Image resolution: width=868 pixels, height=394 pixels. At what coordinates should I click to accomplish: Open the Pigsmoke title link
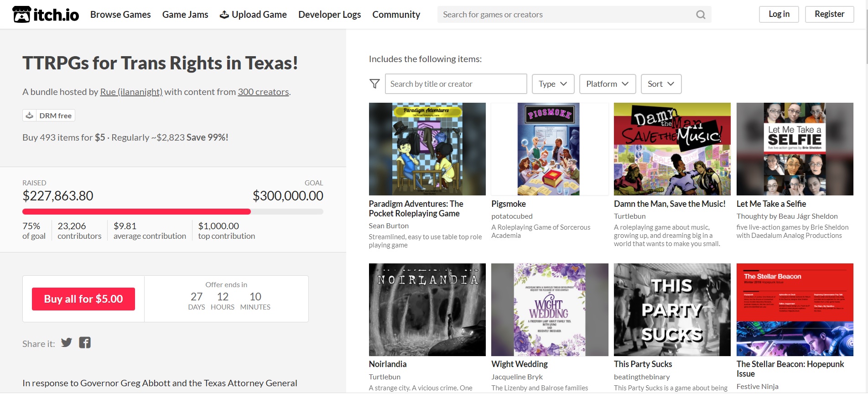(x=509, y=204)
